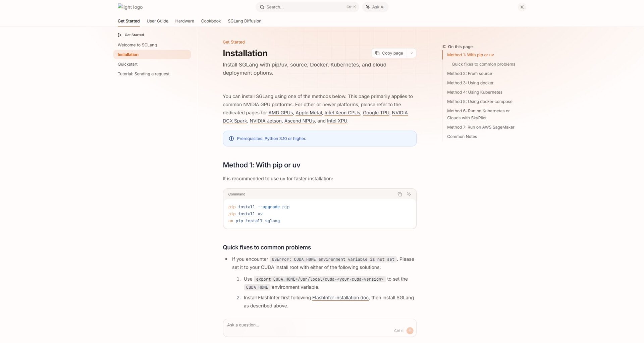Open the Search docs field
The height and width of the screenshot is (343, 644).
pyautogui.click(x=307, y=7)
